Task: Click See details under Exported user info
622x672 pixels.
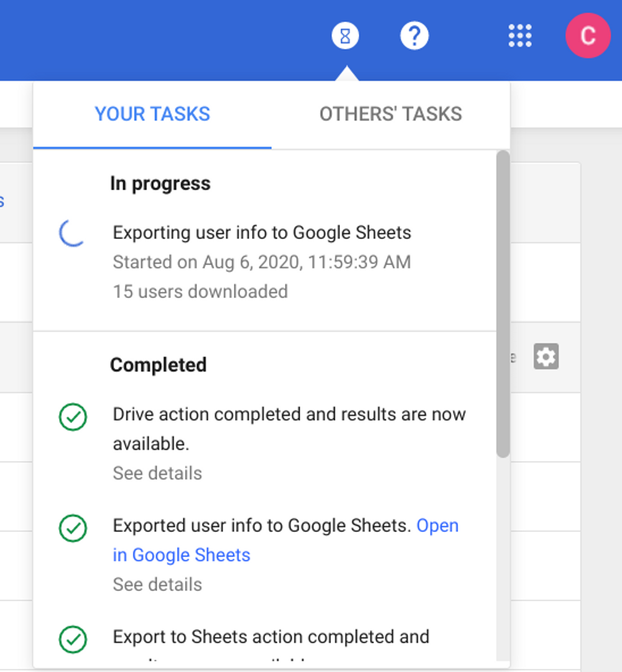Action: [157, 584]
